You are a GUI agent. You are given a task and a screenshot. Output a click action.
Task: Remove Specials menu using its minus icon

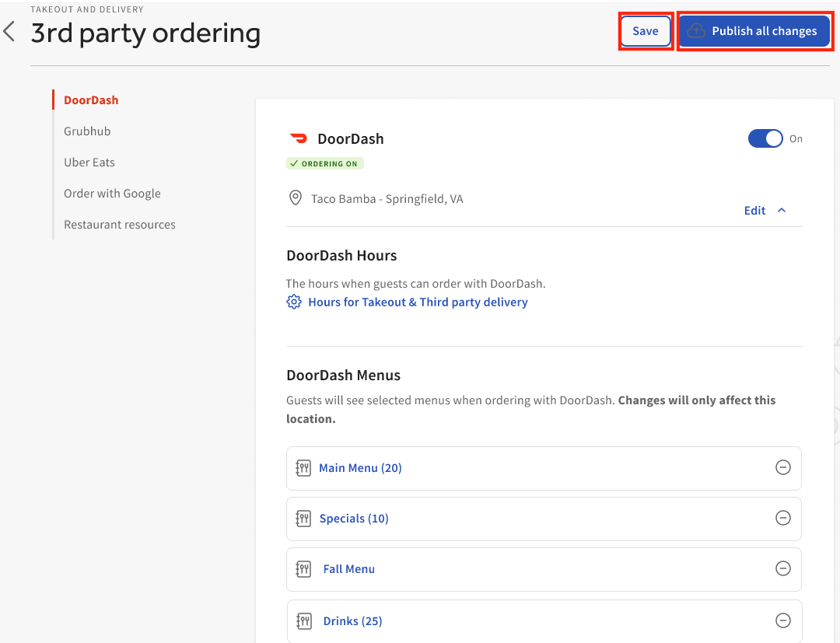783,518
